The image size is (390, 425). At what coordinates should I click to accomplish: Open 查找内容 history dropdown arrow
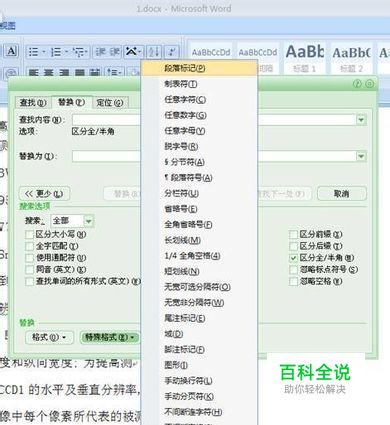pos(361,120)
